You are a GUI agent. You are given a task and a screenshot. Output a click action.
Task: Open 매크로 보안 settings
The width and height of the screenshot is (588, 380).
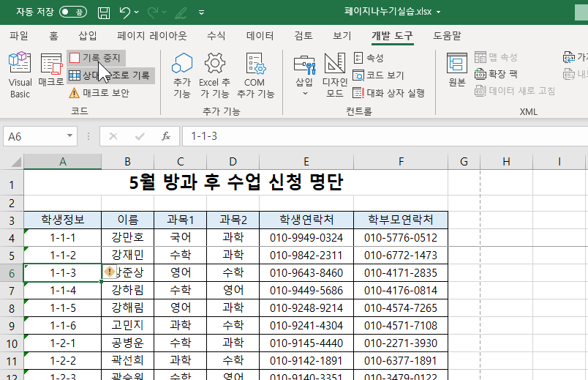[x=99, y=93]
